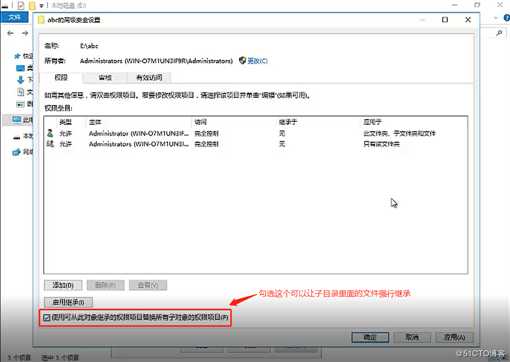The width and height of the screenshot is (510, 362).
Task: Select the Administrators (WIN-O7M1UN3I... permission entry
Action: [x=256, y=144]
